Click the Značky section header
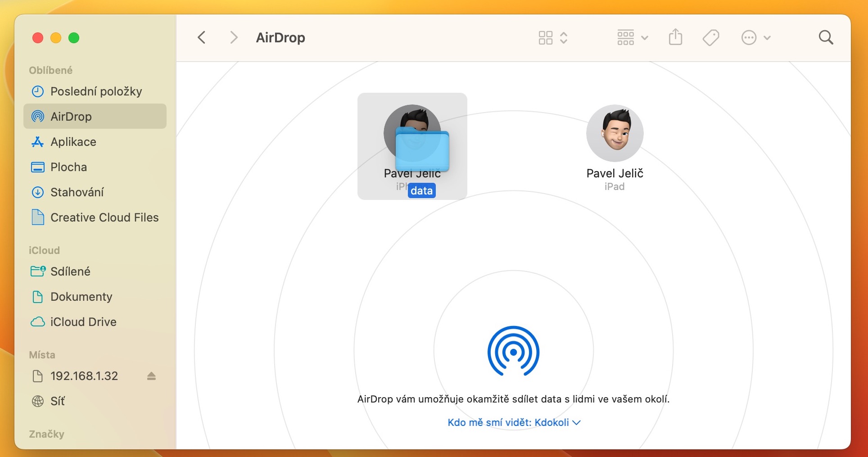 (x=46, y=434)
